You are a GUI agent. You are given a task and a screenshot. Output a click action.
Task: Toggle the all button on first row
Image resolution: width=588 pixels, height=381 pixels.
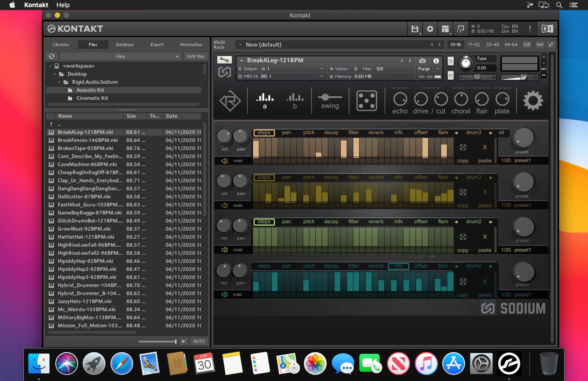point(501,132)
